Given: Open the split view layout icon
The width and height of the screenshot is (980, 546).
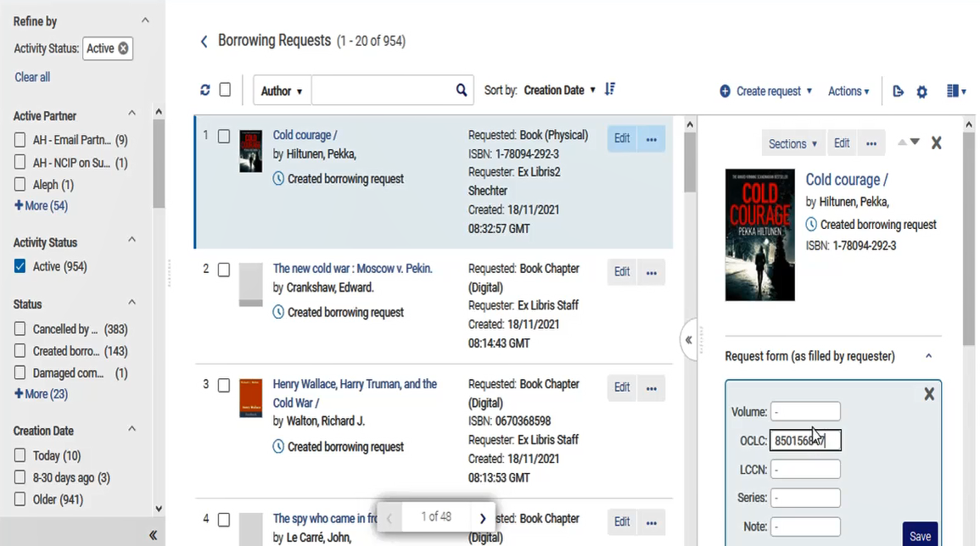Looking at the screenshot, I should tap(956, 92).
